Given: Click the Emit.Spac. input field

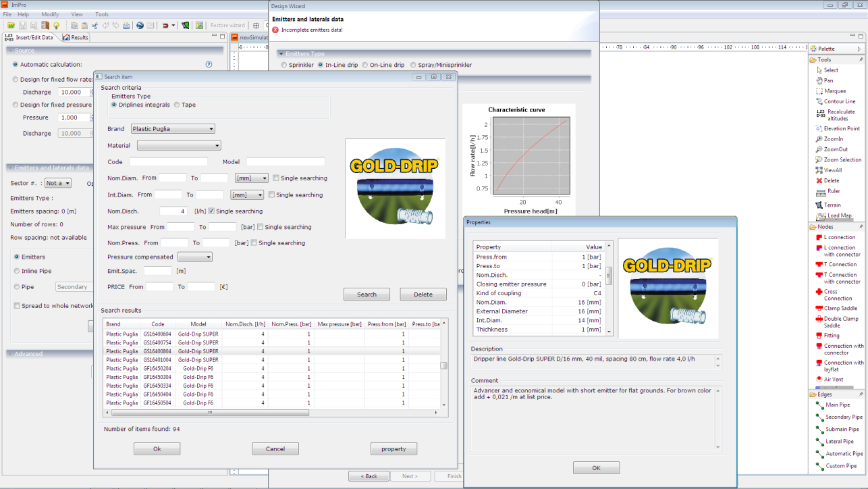Looking at the screenshot, I should 158,271.
